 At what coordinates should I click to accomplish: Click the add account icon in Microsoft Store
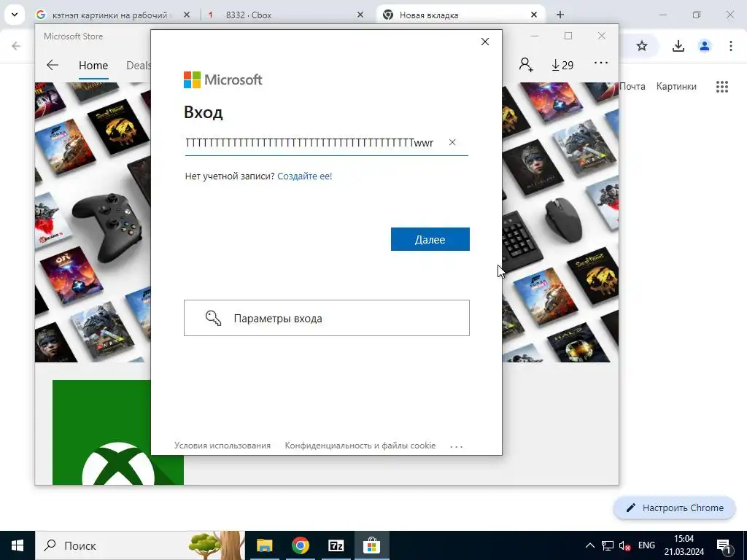pyautogui.click(x=526, y=64)
